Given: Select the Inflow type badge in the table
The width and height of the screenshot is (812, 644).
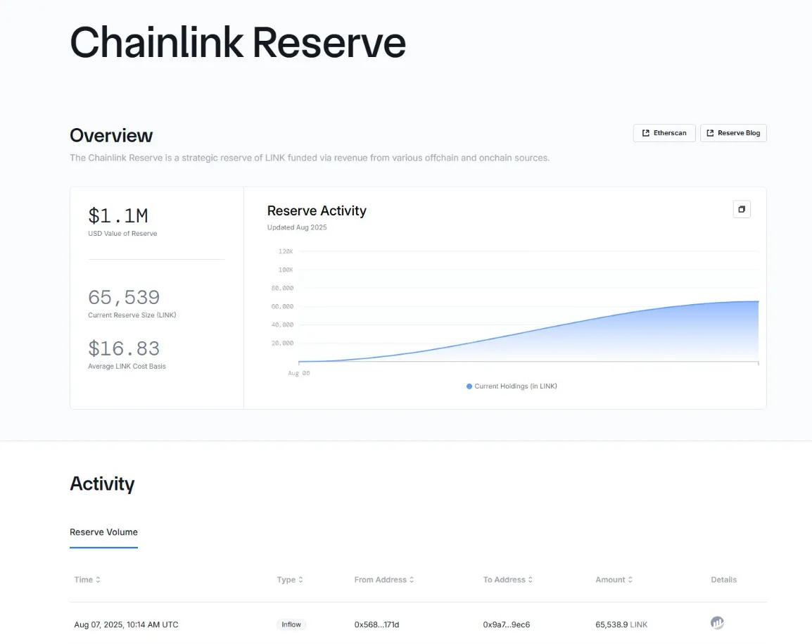Looking at the screenshot, I should coord(291,624).
